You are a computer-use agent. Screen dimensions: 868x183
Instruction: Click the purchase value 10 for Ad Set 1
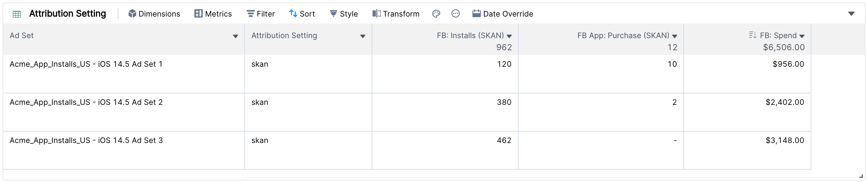point(672,64)
